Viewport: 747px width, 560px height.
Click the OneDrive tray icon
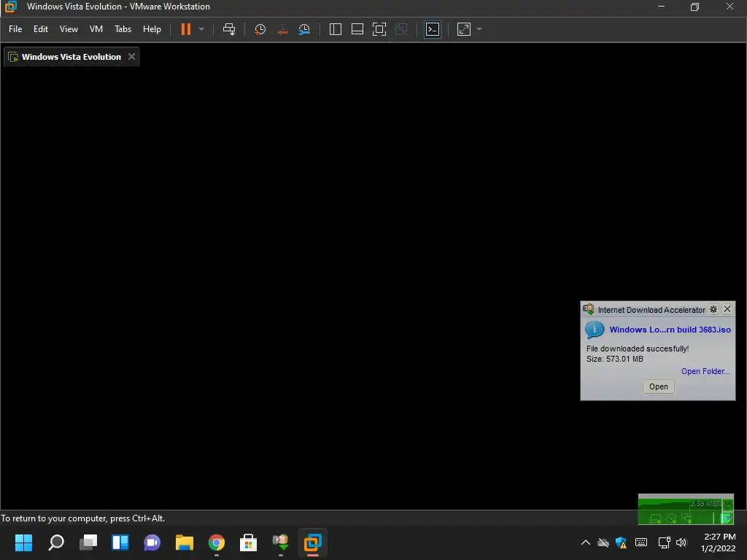(x=603, y=542)
